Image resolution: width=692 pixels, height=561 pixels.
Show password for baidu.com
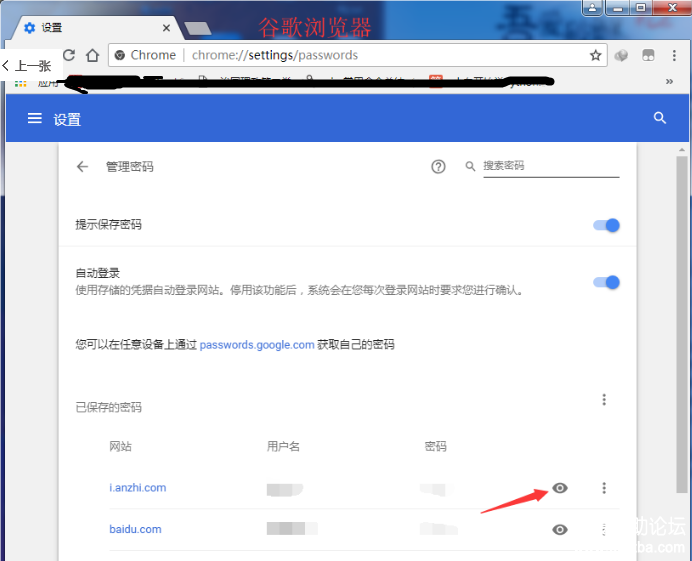click(x=560, y=529)
